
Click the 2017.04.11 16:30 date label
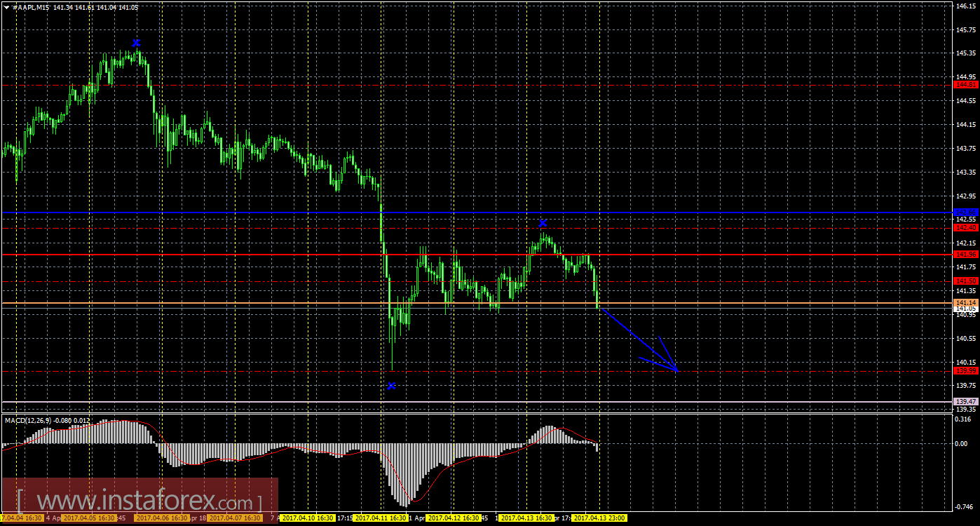[x=381, y=518]
